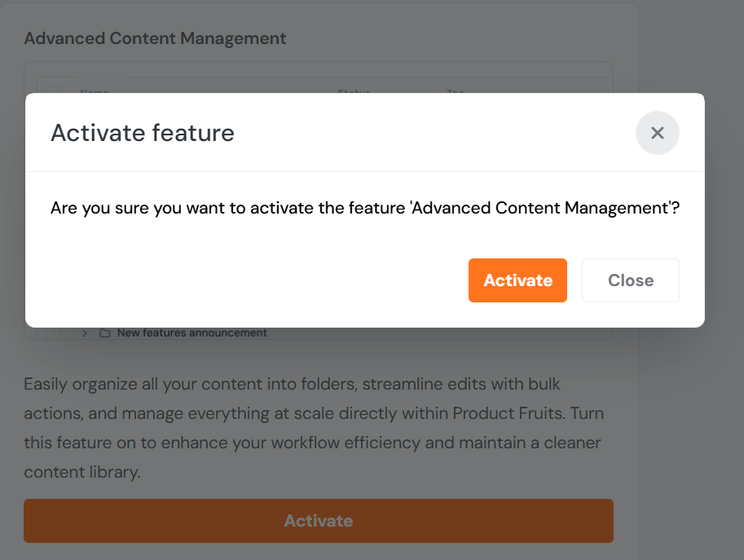Select the New features announcement folder name
744x560 pixels.
click(192, 333)
